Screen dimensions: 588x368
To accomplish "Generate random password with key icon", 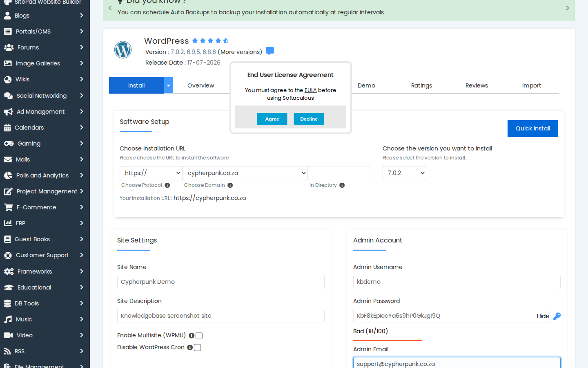I will point(557,316).
